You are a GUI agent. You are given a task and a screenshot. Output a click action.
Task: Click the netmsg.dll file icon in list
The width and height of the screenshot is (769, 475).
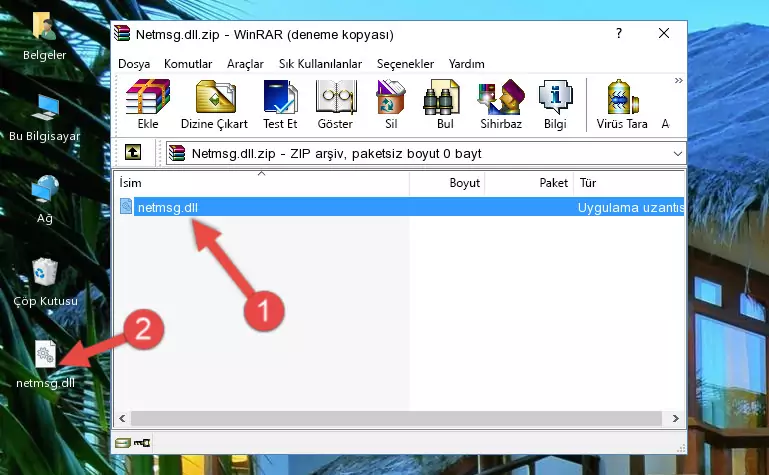pyautogui.click(x=126, y=206)
